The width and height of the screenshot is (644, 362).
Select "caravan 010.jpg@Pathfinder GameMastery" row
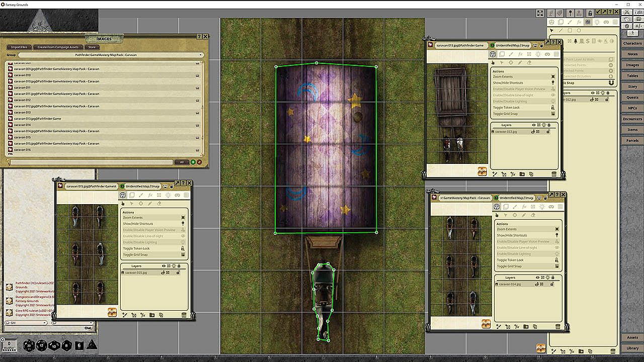pyautogui.click(x=104, y=81)
